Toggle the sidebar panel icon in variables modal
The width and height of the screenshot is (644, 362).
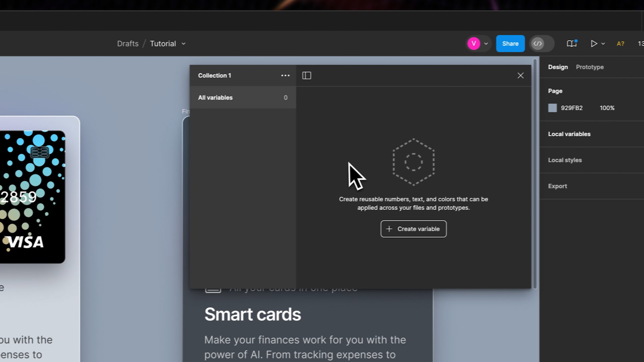click(x=307, y=75)
